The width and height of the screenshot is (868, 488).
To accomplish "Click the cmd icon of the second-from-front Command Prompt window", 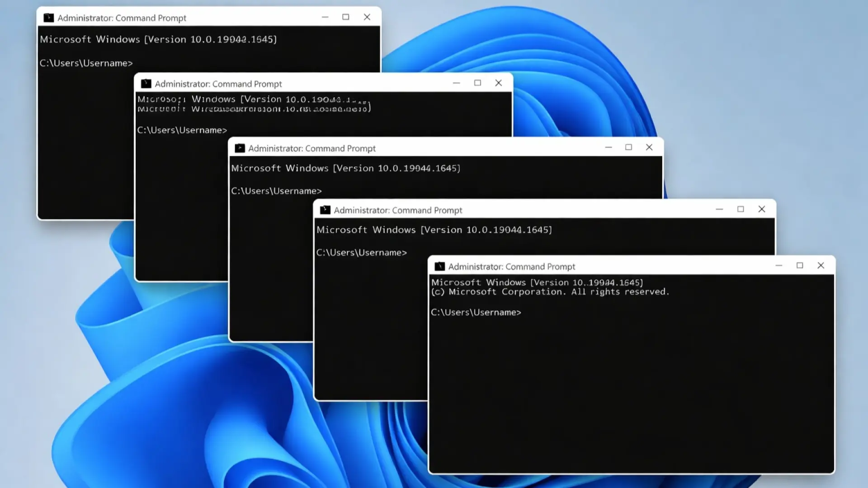I will [325, 210].
